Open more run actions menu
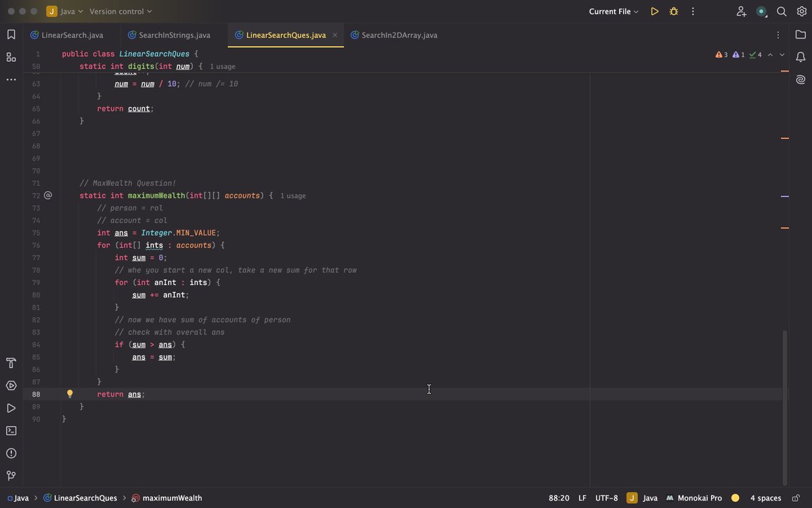This screenshot has width=812, height=508. click(x=693, y=12)
